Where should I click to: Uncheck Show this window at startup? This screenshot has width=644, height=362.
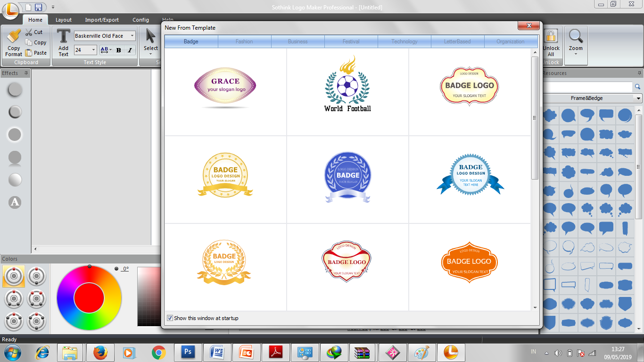click(170, 318)
